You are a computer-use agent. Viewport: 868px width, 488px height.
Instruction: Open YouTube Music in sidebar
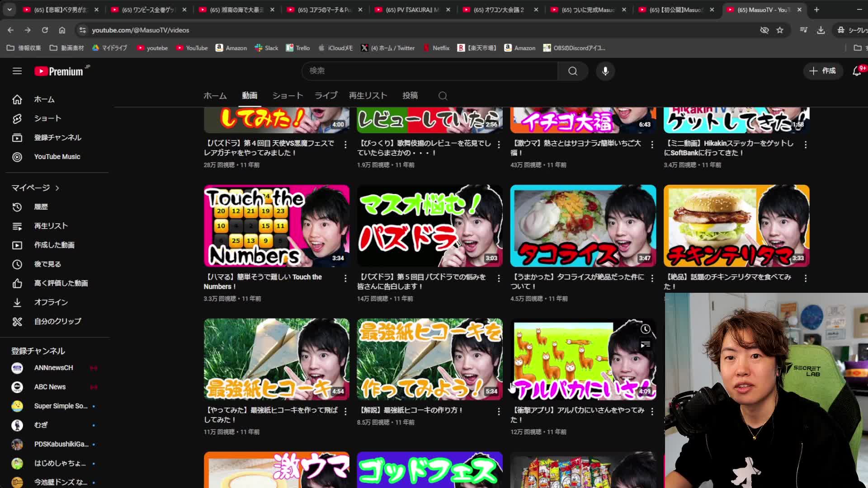point(57,157)
